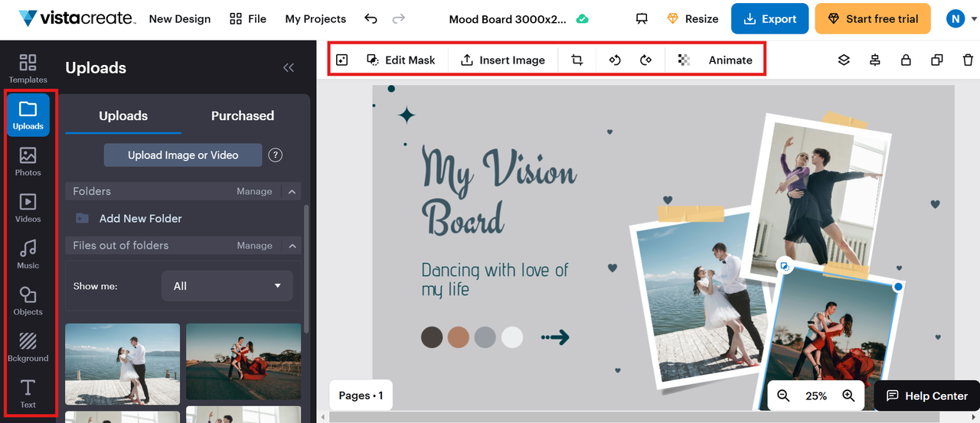Open the Show me dropdown

pos(227,286)
